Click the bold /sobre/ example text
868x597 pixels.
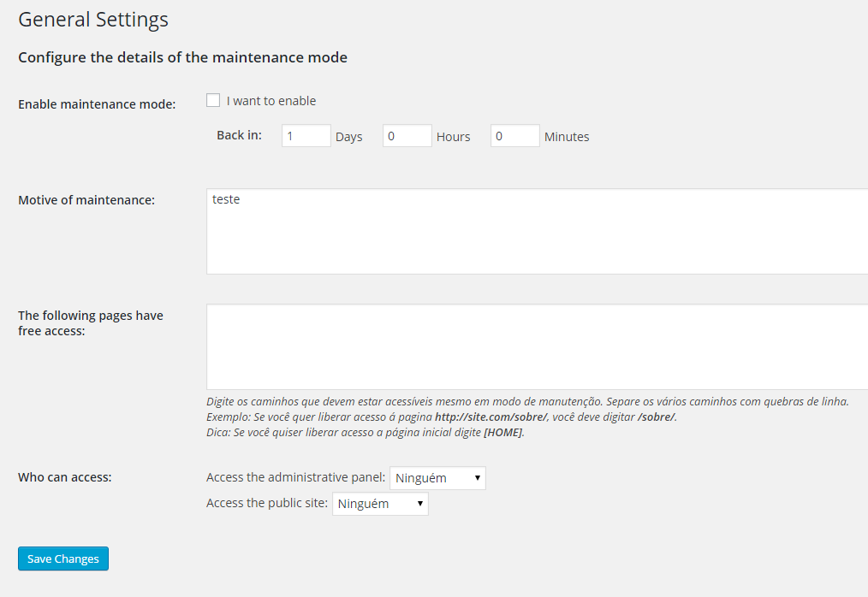[656, 417]
